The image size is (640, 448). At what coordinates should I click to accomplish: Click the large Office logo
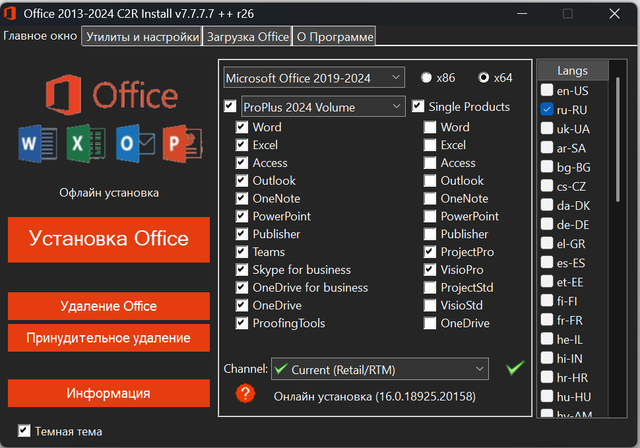(112, 95)
